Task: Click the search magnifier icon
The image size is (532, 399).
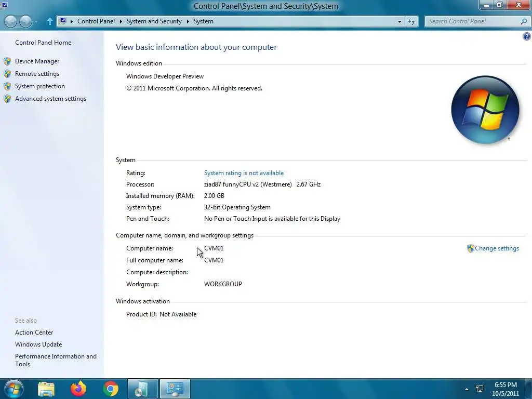Action: coord(524,21)
